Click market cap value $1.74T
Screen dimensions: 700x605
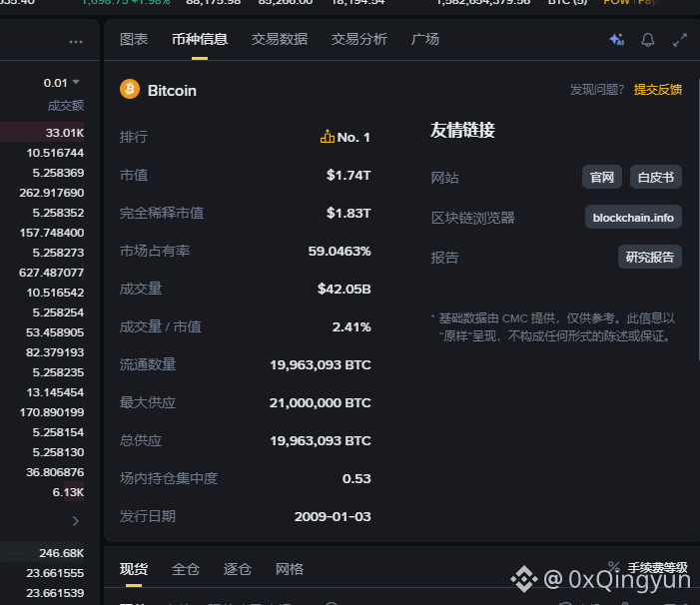pos(349,175)
